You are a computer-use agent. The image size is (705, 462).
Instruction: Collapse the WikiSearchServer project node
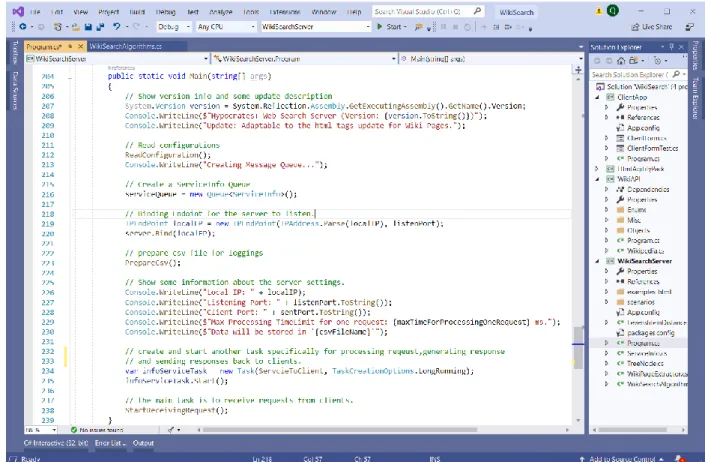598,261
